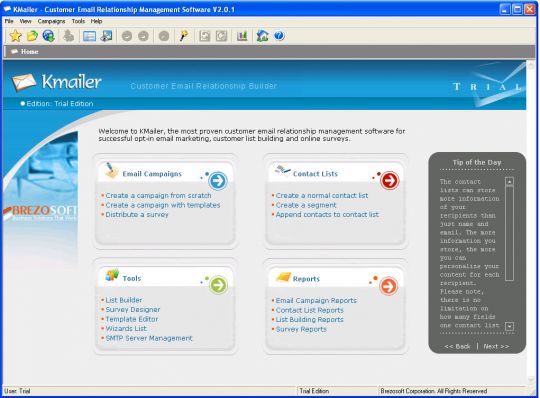Open SMTP Server Management link
This screenshot has height=398, width=540.
149,338
